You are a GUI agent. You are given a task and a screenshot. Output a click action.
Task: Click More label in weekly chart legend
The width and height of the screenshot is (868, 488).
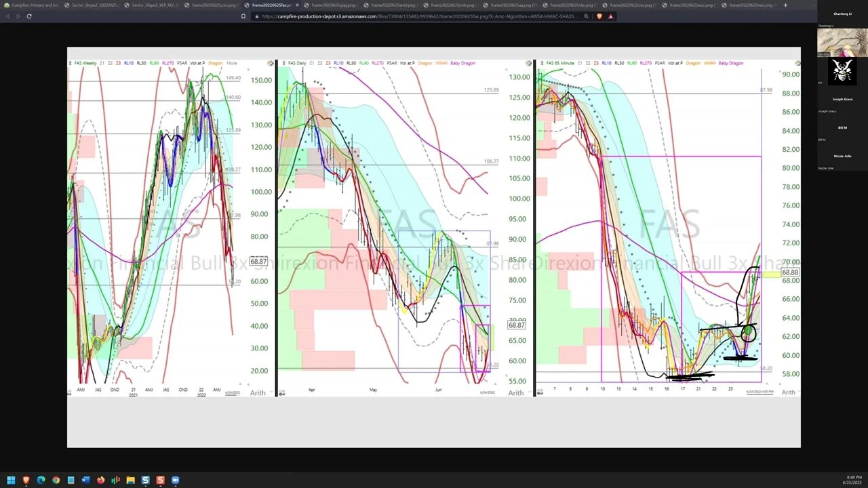(x=232, y=63)
